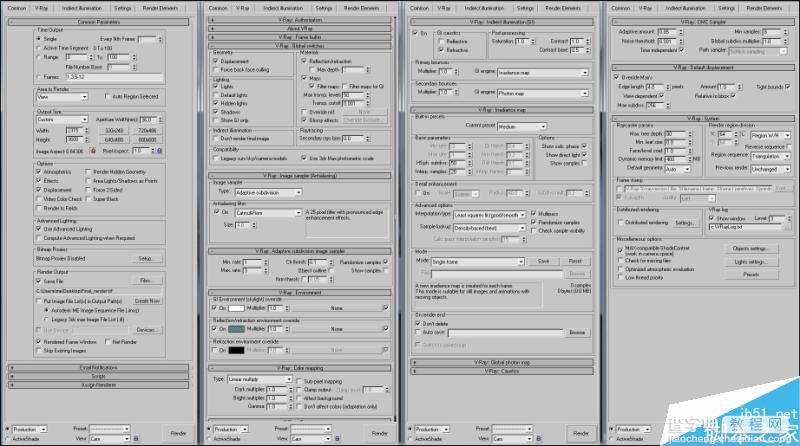Enable Render Hidden Geometry checkbox
The height and width of the screenshot is (446, 800).
click(x=88, y=172)
